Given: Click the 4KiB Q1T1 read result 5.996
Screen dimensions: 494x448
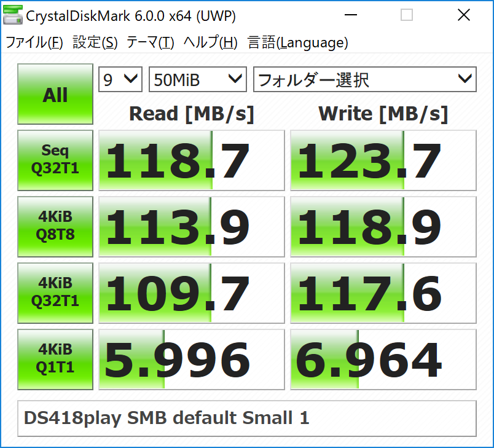Looking at the screenshot, I should click(x=192, y=360).
